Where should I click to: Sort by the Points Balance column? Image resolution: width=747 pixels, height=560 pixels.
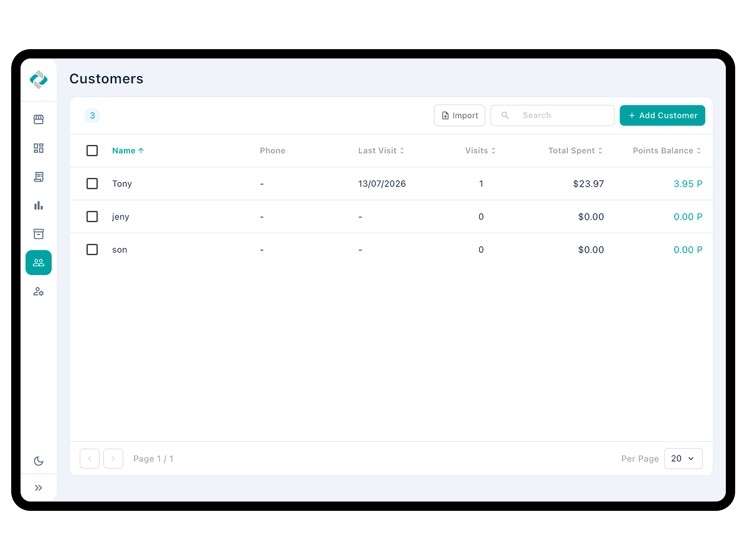pyautogui.click(x=667, y=151)
